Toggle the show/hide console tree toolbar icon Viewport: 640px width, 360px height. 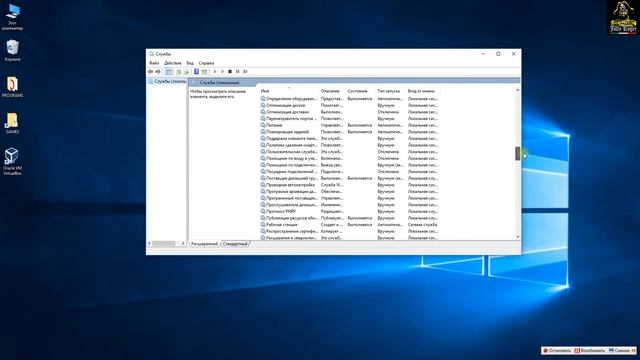[169, 72]
